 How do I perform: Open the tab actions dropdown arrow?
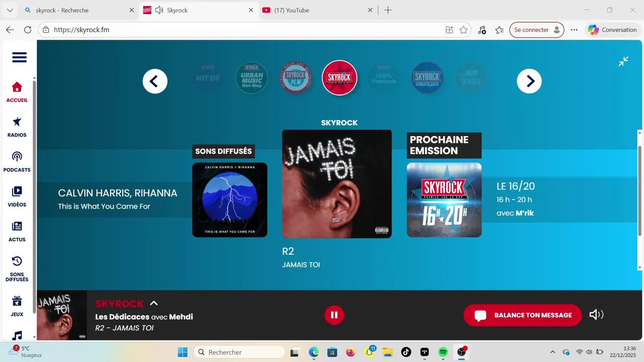tap(10, 10)
